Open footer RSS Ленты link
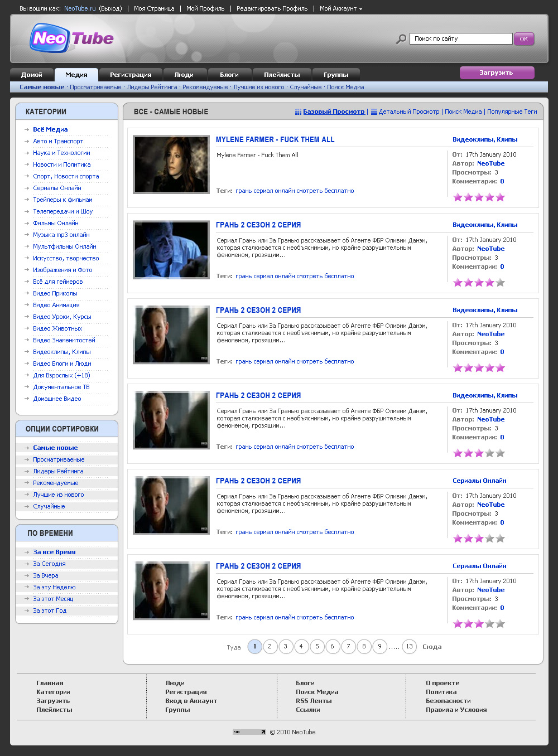The width and height of the screenshot is (558, 756). click(314, 701)
